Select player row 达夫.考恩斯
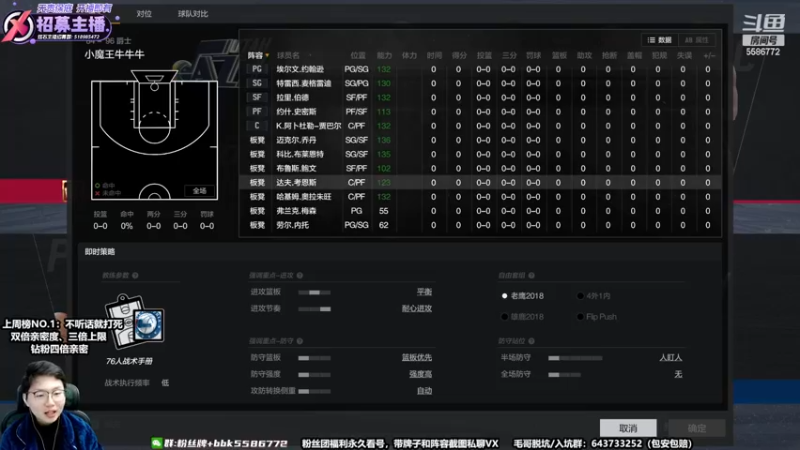 [480, 183]
